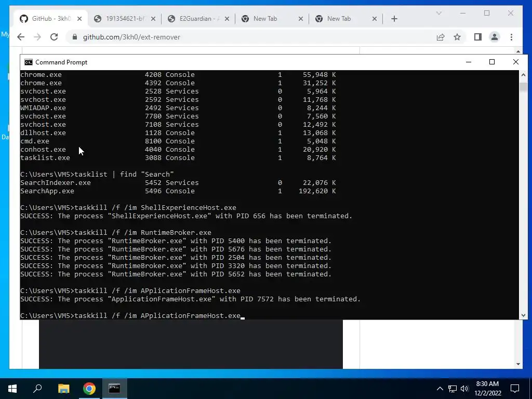The image size is (532, 399).
Task: Click the conhost.exe process row
Action: coord(178,149)
